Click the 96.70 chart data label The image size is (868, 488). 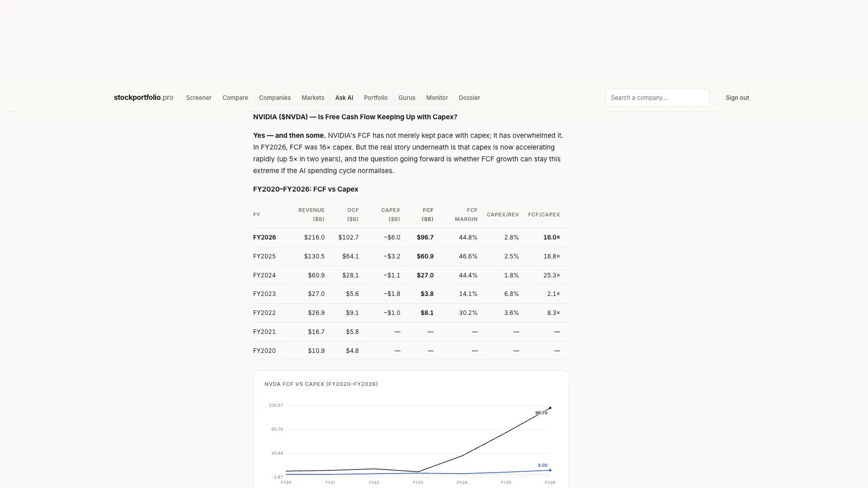click(x=541, y=413)
